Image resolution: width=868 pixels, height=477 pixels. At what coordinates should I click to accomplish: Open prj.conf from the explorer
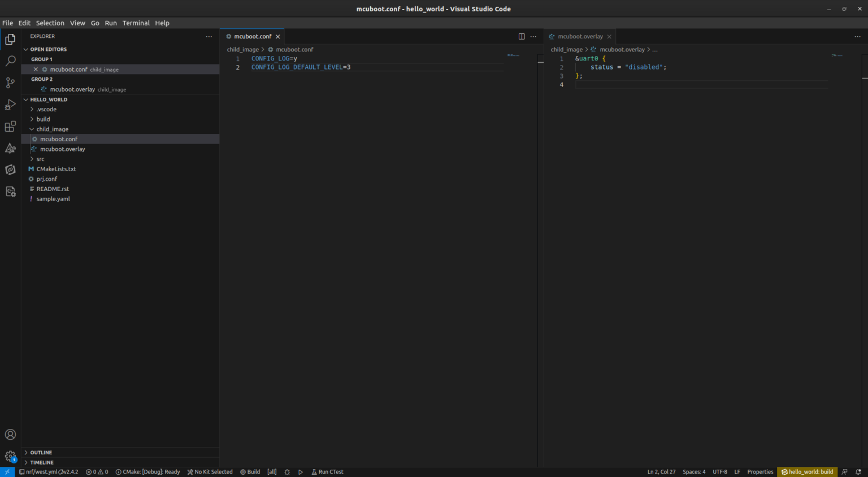tap(46, 179)
